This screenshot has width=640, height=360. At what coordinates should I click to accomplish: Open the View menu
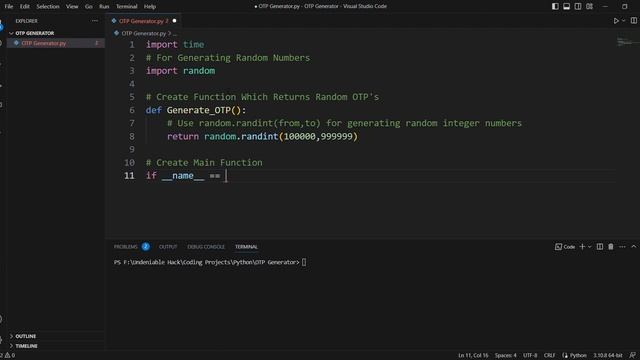pos(72,6)
